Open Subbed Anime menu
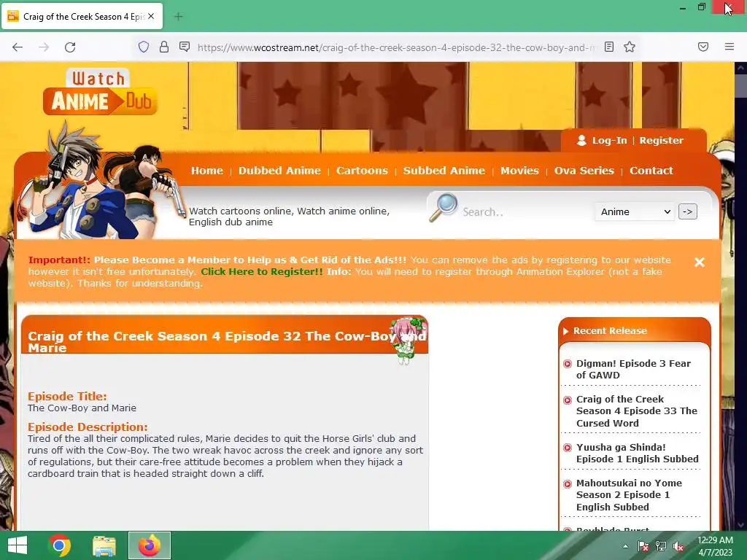The image size is (747, 560). (444, 171)
